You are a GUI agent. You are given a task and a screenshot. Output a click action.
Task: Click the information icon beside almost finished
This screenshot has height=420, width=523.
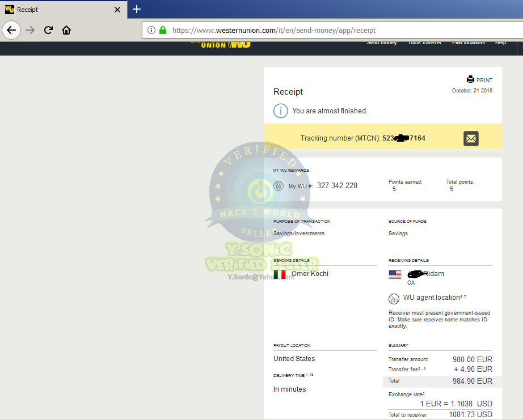pyautogui.click(x=281, y=111)
